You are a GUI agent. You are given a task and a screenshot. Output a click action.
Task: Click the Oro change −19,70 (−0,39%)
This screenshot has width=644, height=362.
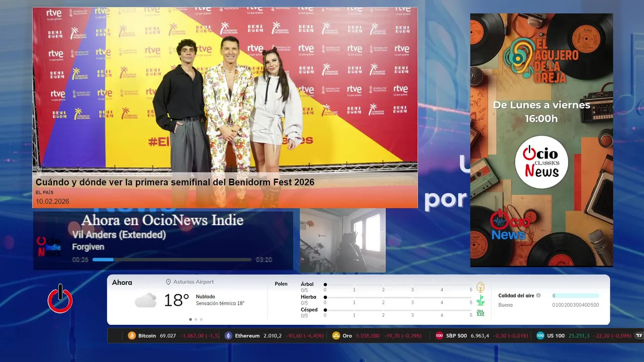click(403, 336)
